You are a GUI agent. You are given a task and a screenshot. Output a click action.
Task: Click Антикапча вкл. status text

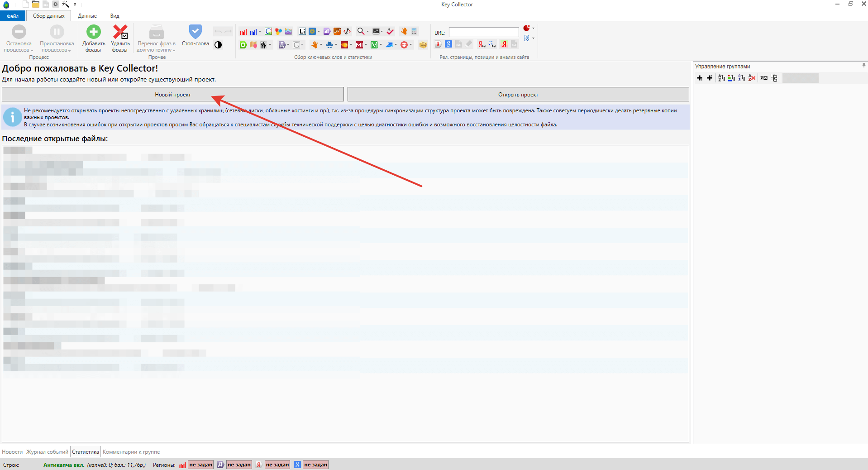(64, 465)
